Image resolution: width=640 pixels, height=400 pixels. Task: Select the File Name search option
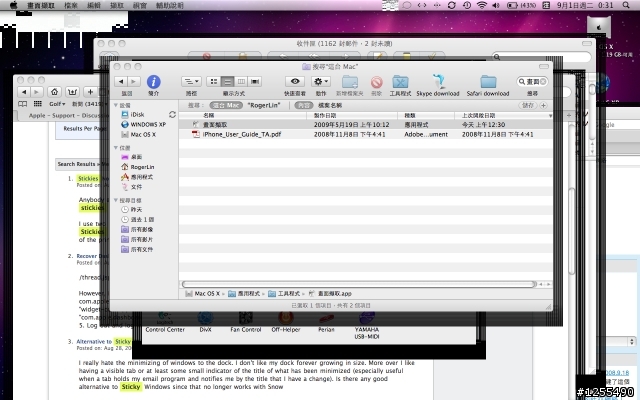point(330,105)
